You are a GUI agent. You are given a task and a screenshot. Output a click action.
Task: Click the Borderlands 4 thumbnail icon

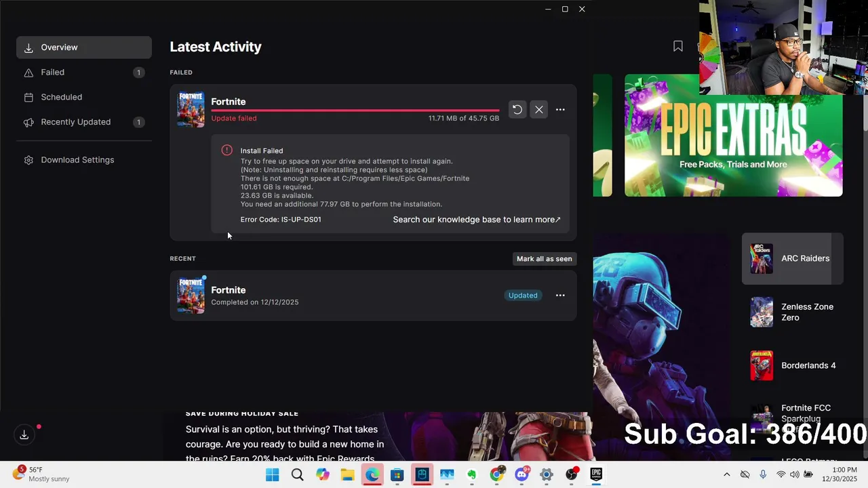point(762,365)
